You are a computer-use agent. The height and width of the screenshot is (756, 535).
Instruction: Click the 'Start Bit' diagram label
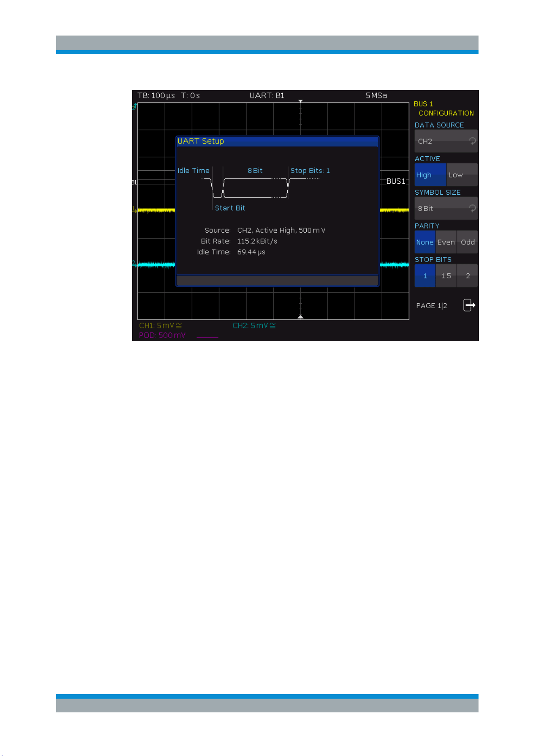point(230,208)
